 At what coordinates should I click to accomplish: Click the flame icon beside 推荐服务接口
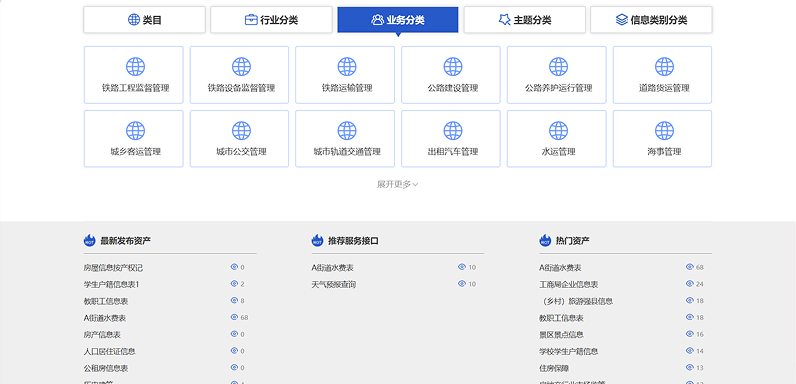pos(317,240)
